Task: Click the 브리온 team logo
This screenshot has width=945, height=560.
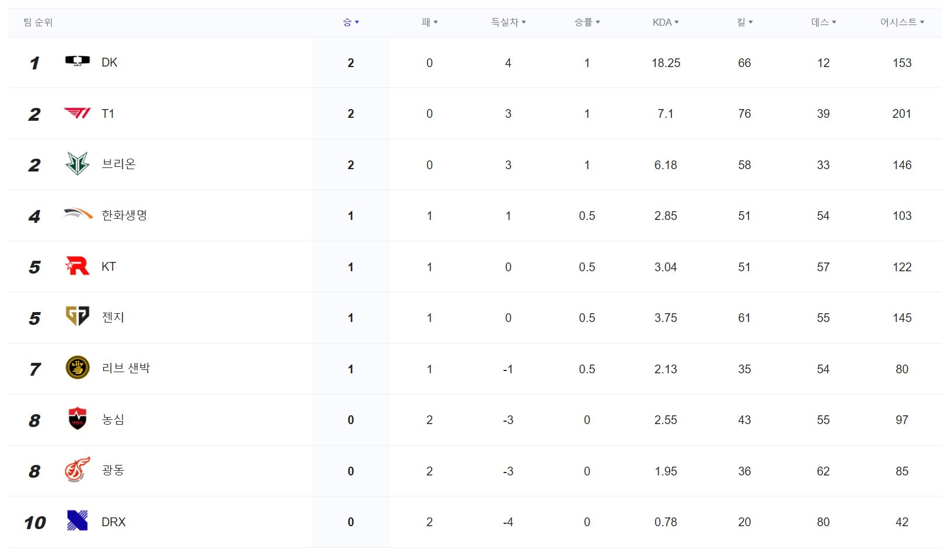Action: point(77,163)
